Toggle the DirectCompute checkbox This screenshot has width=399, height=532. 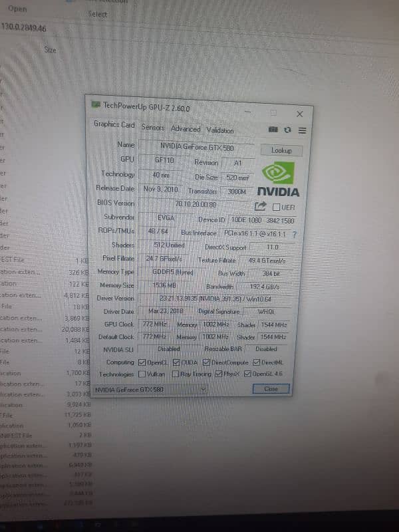(x=206, y=362)
